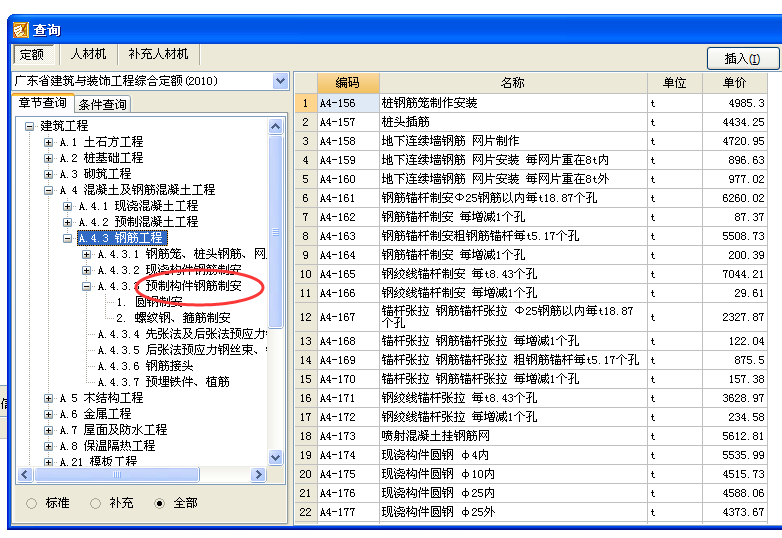
Task: Click the price cell 6260.02
Action: pyautogui.click(x=735, y=198)
